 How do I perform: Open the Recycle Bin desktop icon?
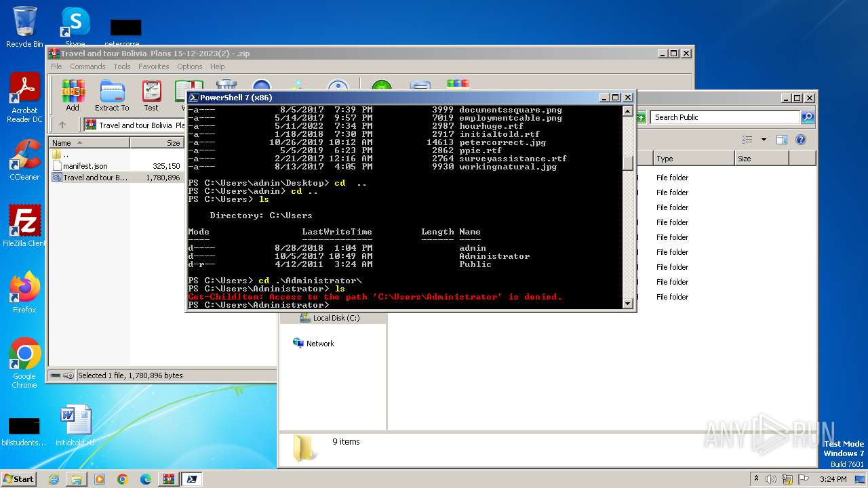pyautogui.click(x=24, y=27)
